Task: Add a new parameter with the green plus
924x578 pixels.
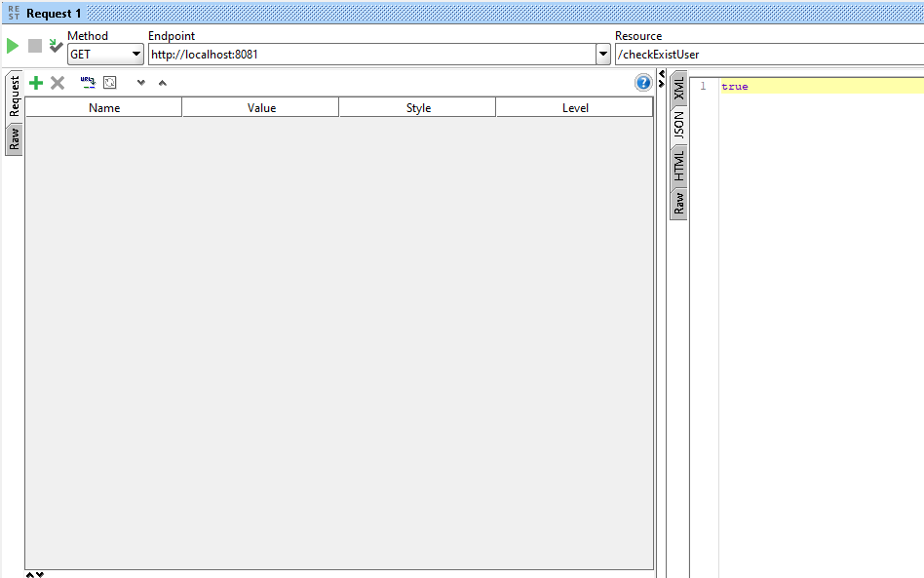Action: tap(36, 83)
